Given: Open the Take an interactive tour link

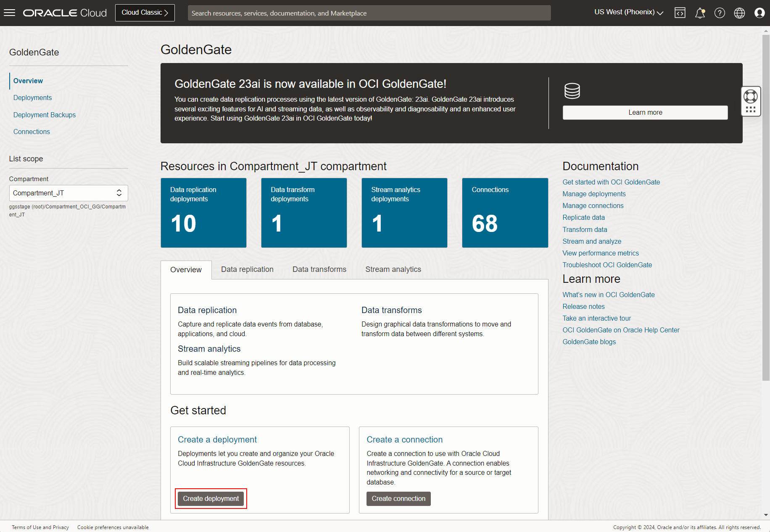Looking at the screenshot, I should (597, 318).
